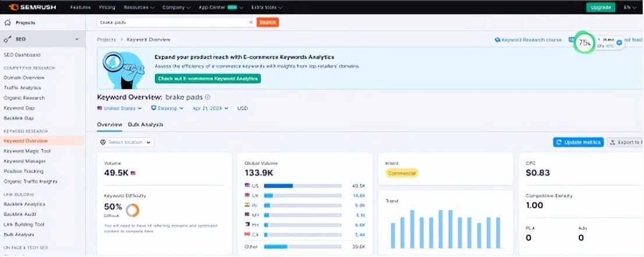Open Organic Research in sidebar
This screenshot has width=644, height=257.
tap(24, 98)
